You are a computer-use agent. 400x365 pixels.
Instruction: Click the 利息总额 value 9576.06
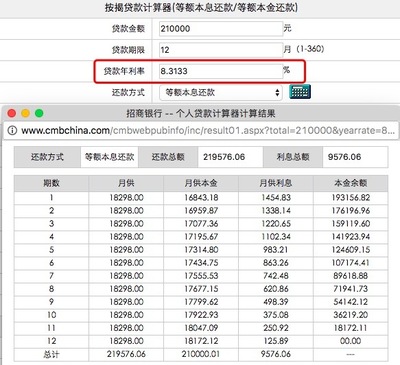[x=344, y=157]
